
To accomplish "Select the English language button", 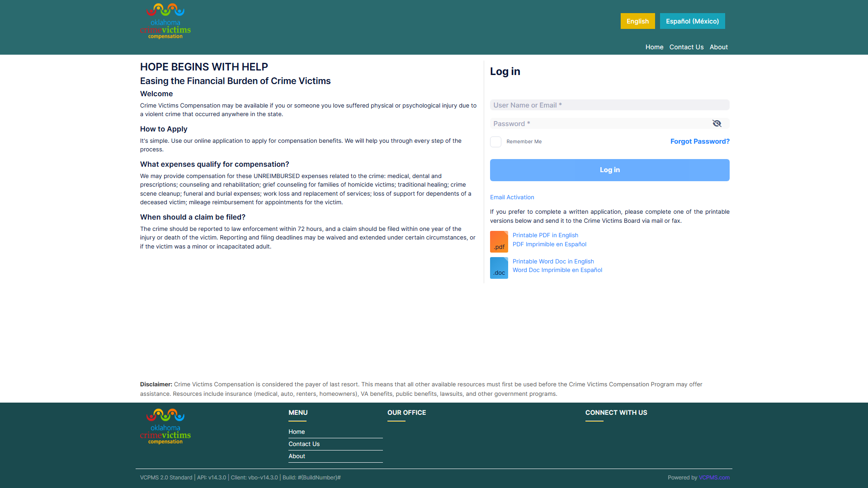I will click(637, 21).
